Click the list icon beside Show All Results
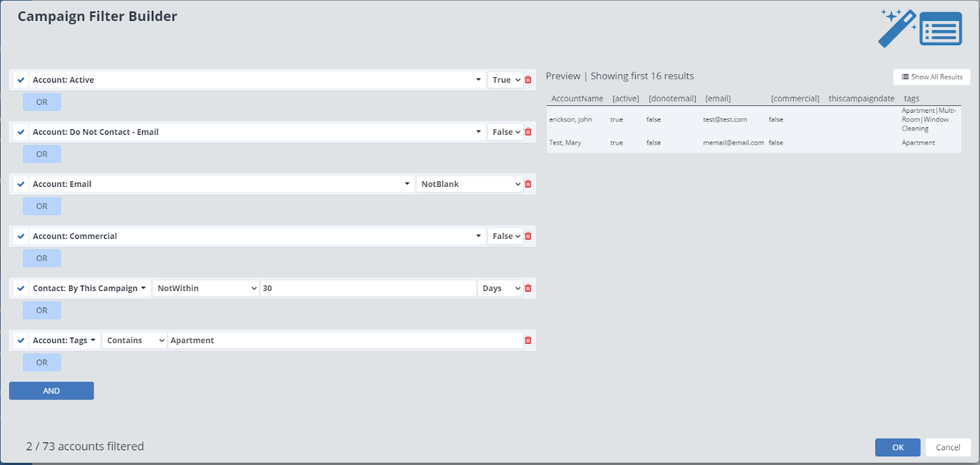 point(905,77)
